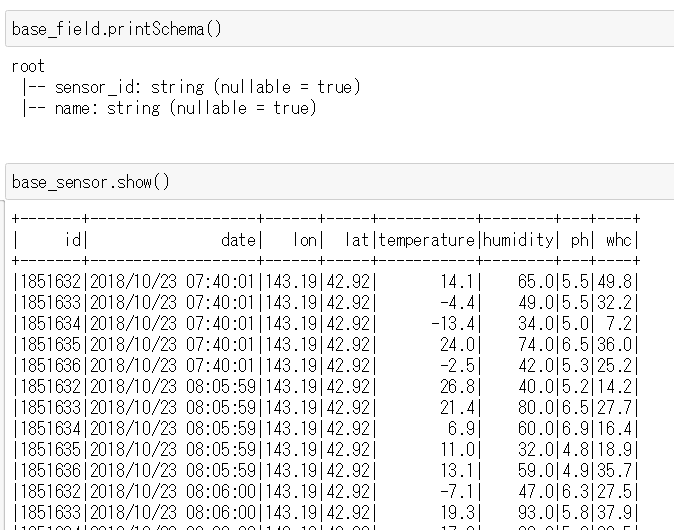Click the 'ph' column header

580,239
